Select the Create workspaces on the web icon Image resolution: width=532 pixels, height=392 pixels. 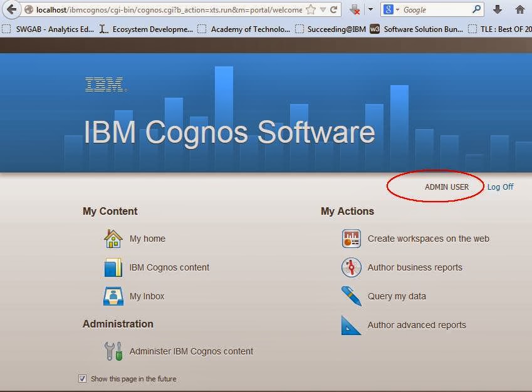tap(351, 239)
